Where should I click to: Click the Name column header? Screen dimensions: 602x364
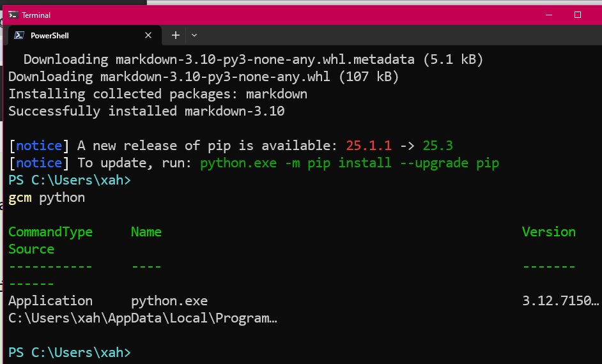coord(146,232)
